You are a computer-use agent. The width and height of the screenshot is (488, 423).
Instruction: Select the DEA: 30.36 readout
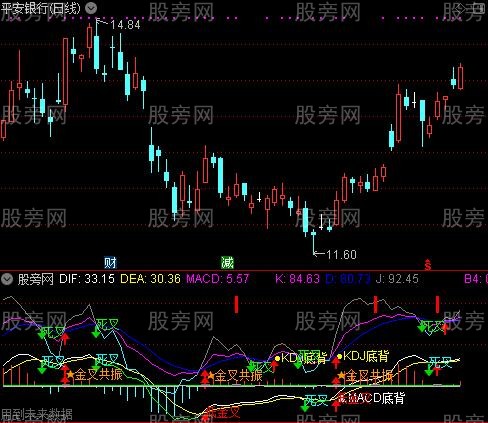tap(151, 279)
